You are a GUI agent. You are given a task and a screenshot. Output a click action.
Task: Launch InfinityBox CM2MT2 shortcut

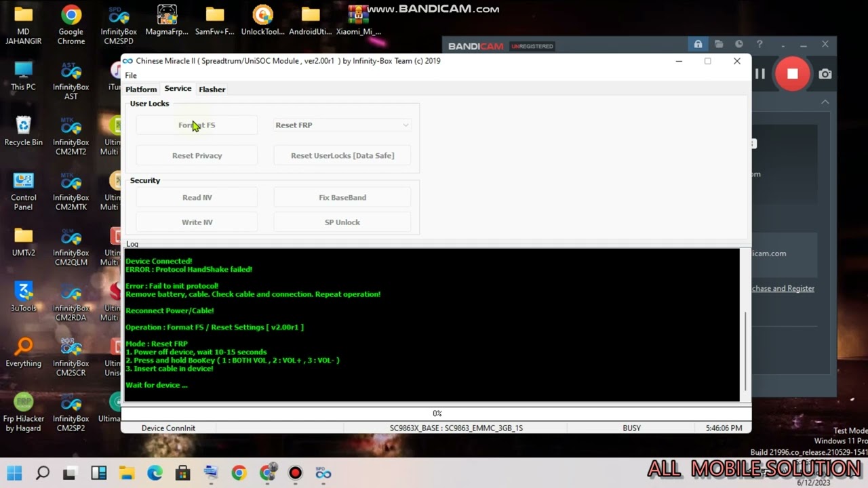71,136
